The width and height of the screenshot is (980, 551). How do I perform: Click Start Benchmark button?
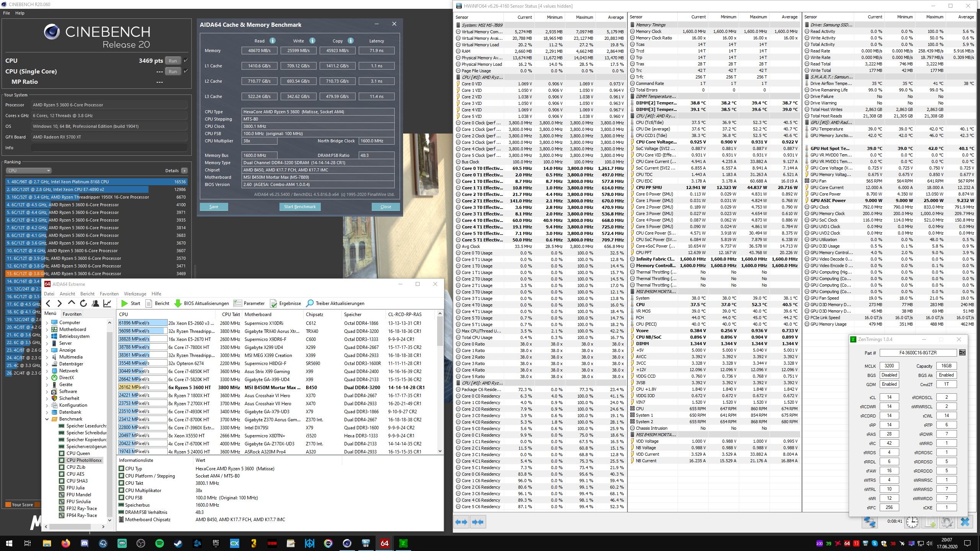(300, 207)
